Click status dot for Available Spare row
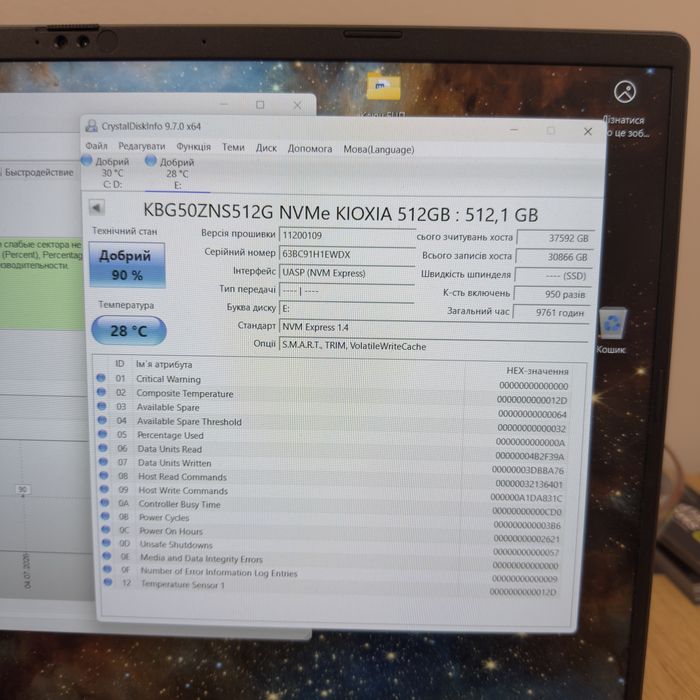This screenshot has width=700, height=700. pos(102,406)
